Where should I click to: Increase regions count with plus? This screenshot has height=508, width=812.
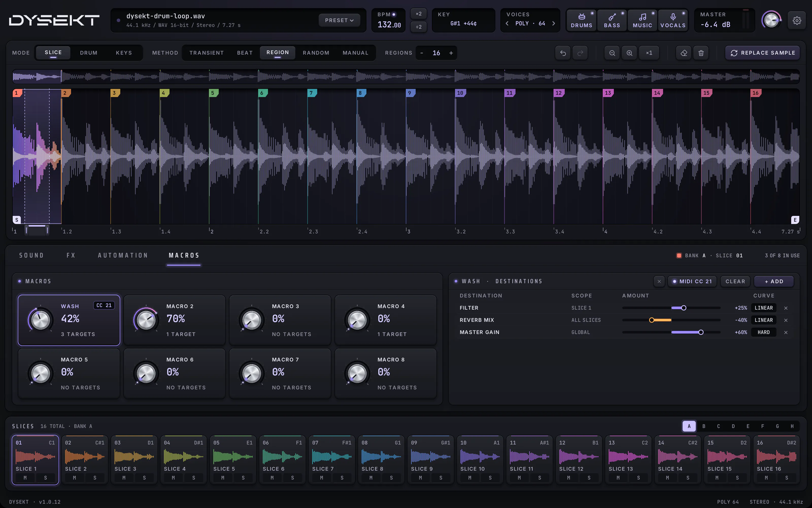(x=451, y=53)
